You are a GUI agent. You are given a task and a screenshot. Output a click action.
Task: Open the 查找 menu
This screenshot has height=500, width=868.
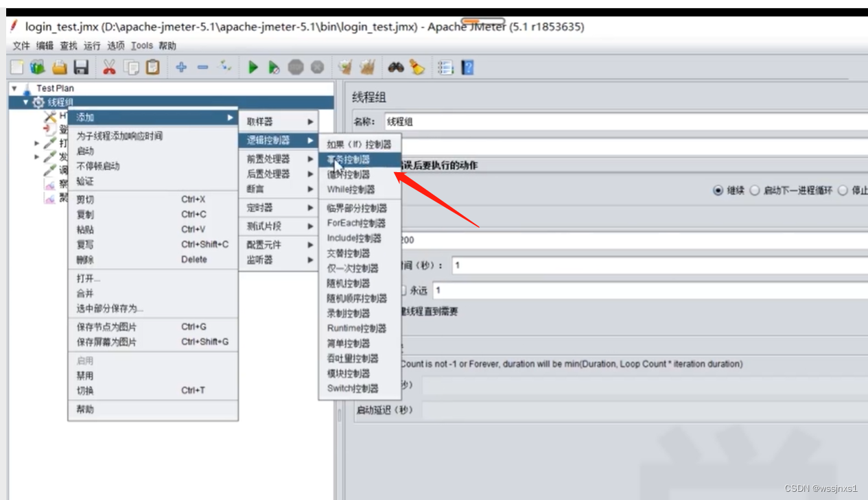coord(69,46)
